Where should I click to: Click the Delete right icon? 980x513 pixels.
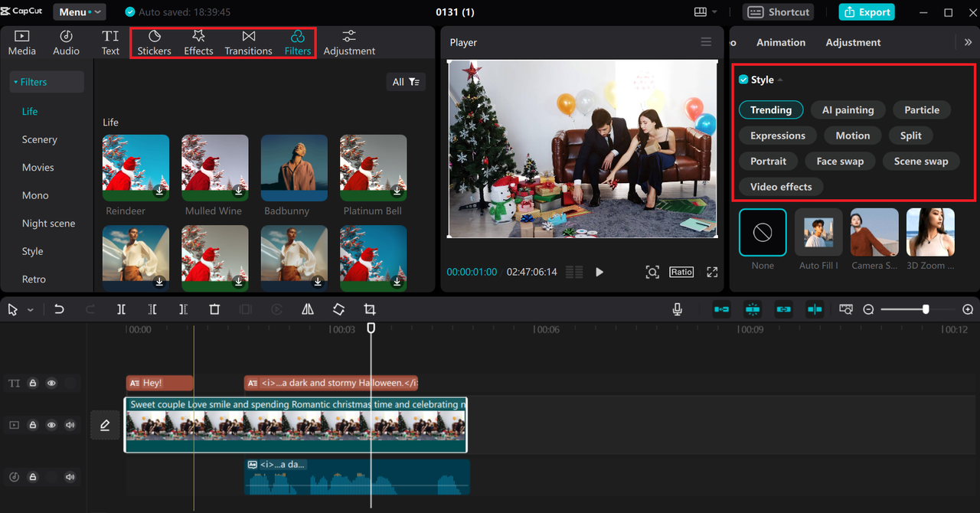tap(183, 309)
